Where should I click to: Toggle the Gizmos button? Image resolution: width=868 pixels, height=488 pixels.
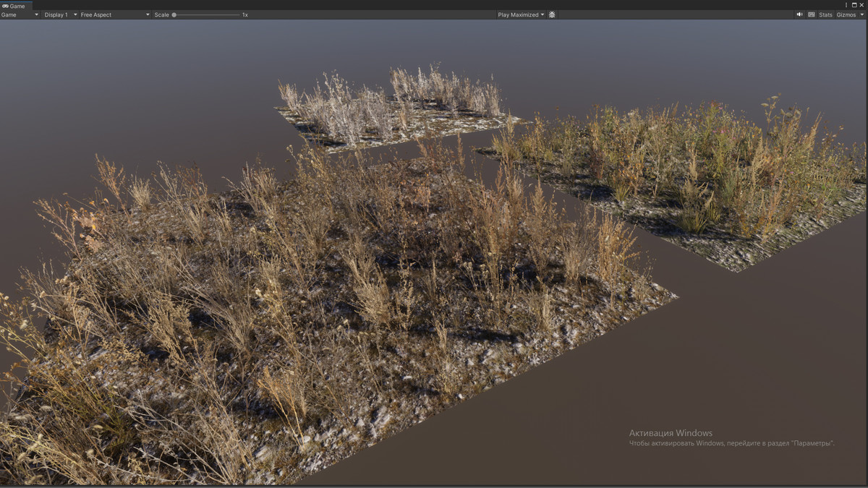(x=846, y=14)
